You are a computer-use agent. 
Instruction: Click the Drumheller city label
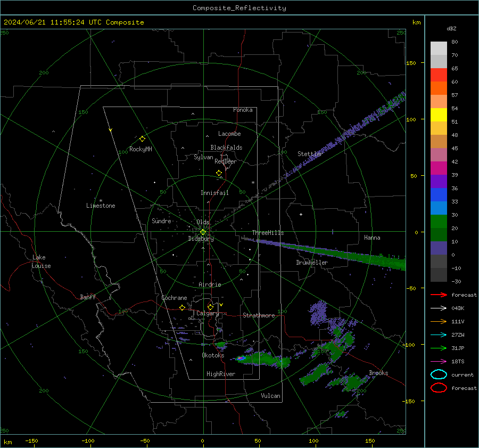[x=312, y=263]
